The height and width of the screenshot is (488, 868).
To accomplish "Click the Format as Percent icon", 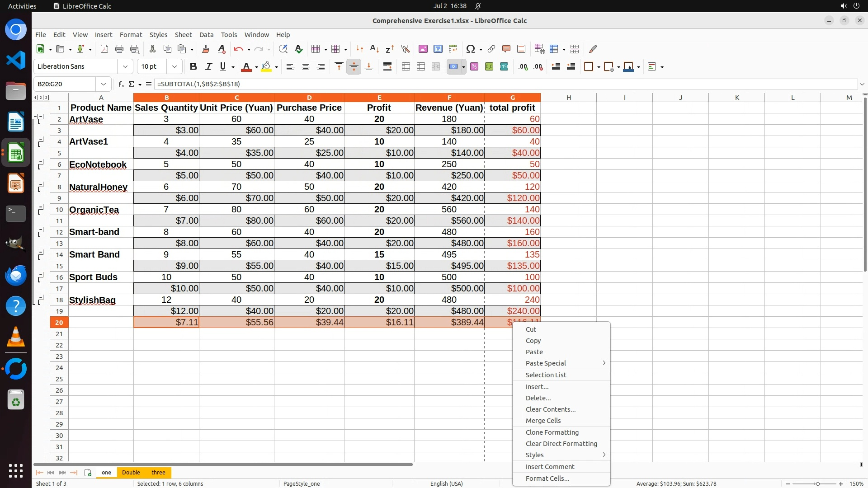I will (x=474, y=66).
